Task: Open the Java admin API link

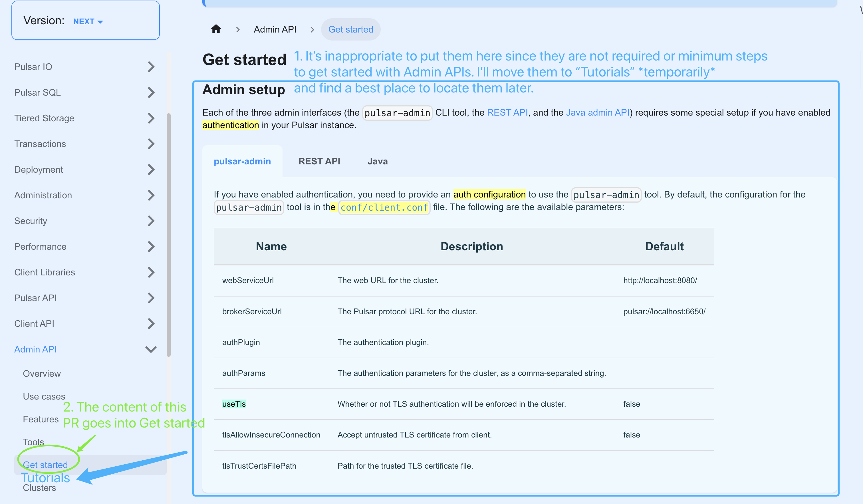Action: pos(597,113)
